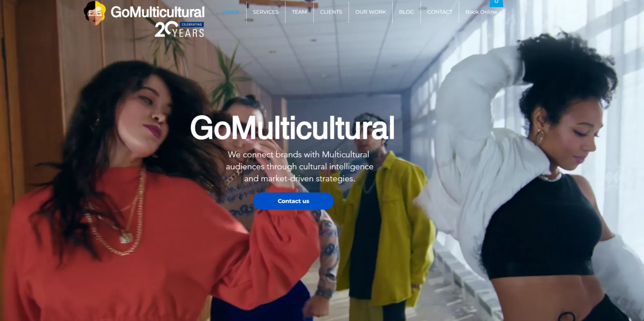Click the GoMulticultural faces logo icon
The width and height of the screenshot is (644, 321).
[x=95, y=13]
